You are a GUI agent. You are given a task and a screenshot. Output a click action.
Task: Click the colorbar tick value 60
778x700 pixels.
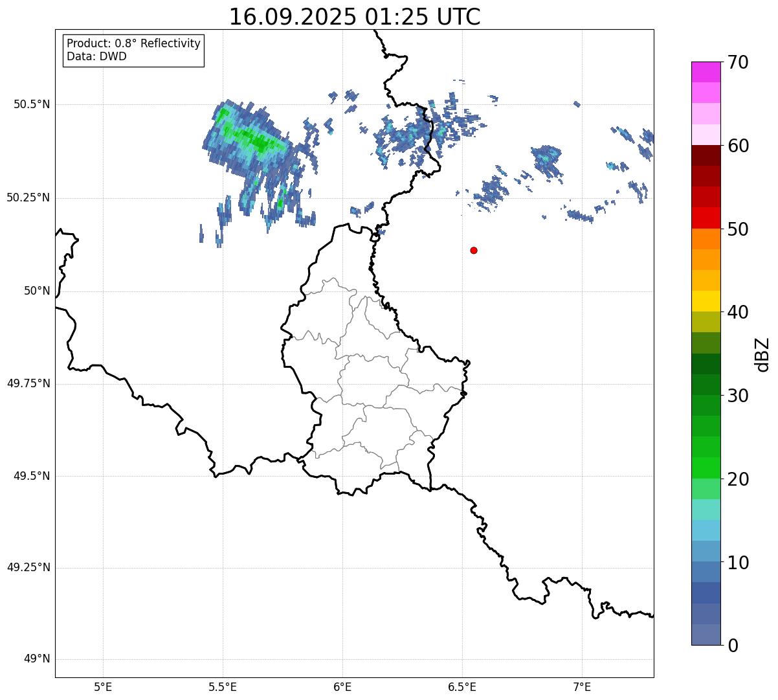[738, 146]
